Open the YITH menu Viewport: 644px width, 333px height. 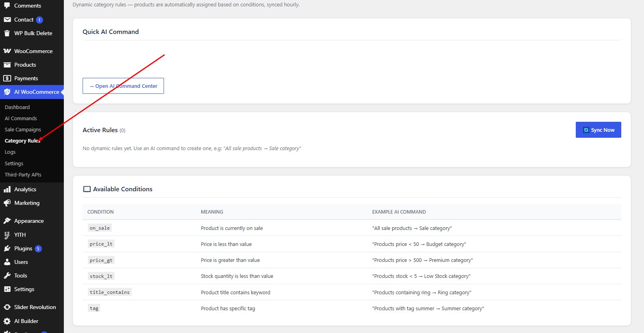click(x=32, y=235)
